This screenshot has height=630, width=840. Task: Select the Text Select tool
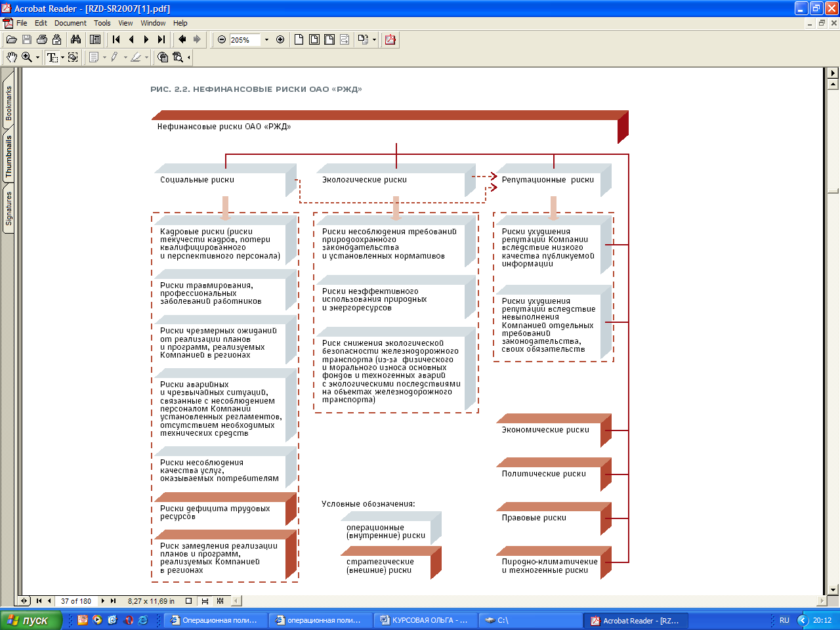(52, 57)
